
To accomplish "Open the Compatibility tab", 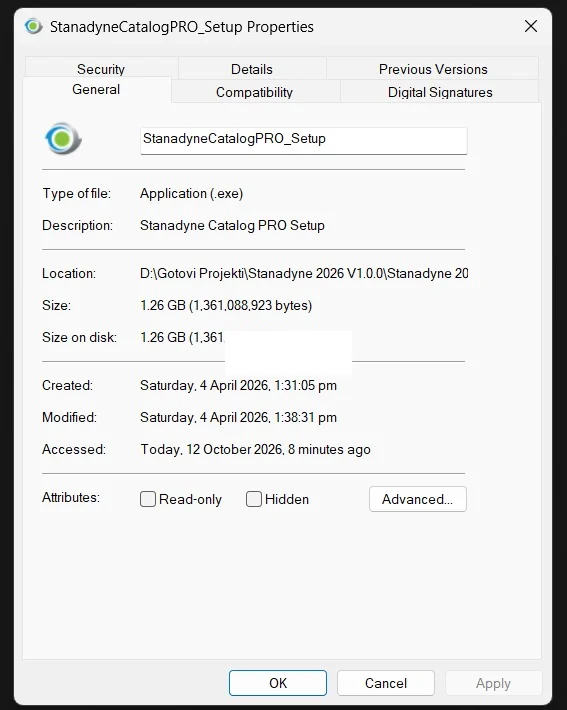I will (255, 92).
